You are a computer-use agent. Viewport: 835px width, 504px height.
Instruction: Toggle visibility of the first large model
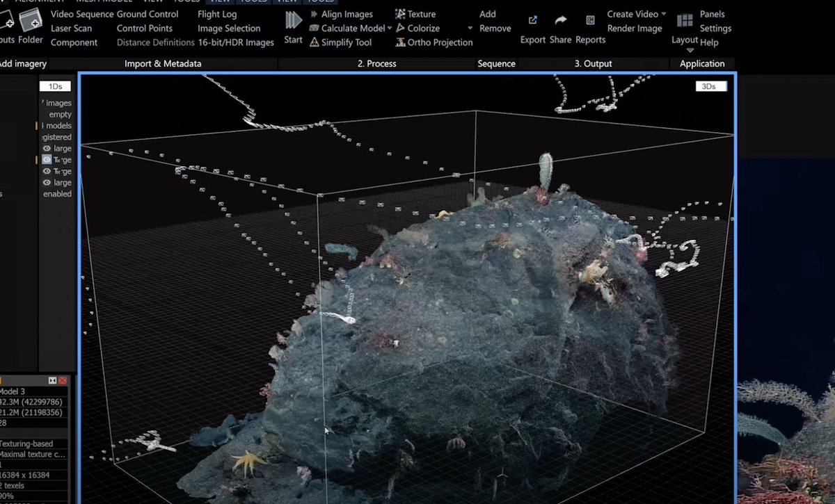pyautogui.click(x=47, y=149)
